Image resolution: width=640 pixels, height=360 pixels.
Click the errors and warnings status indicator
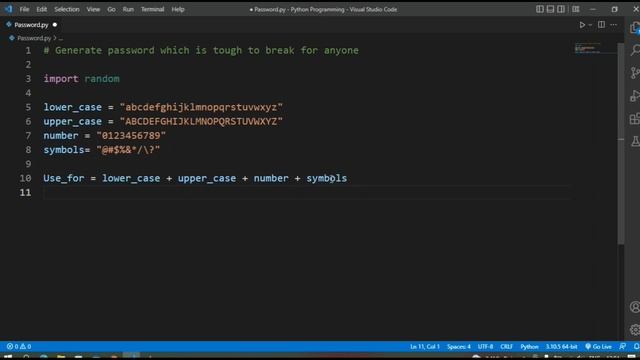click(19, 347)
